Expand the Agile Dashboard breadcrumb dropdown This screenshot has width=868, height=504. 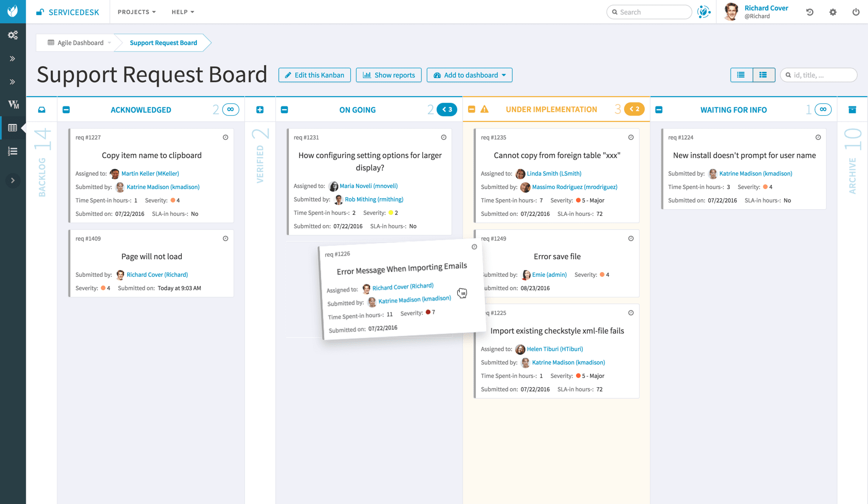click(109, 43)
